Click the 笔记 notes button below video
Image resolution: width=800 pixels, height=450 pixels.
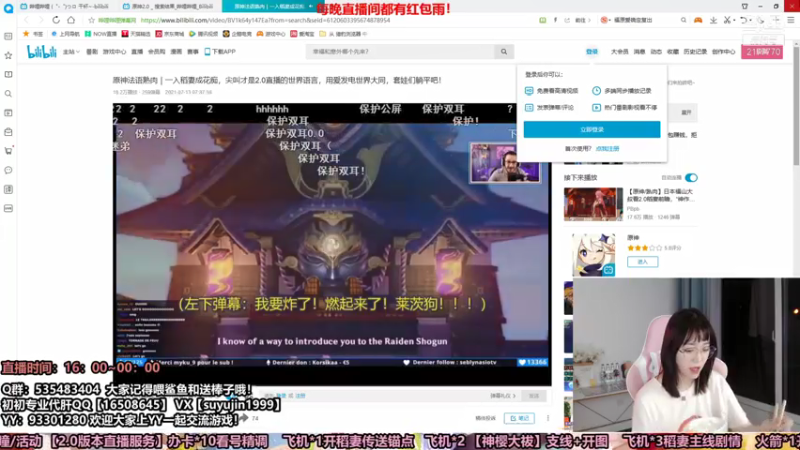point(519,418)
